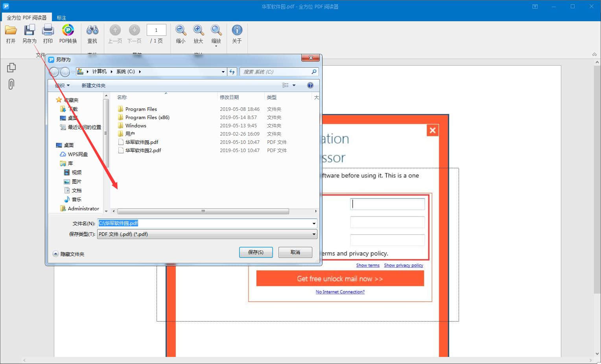Expand the 文件名 filename dropdown arrow
Image resolution: width=601 pixels, height=364 pixels.
313,223
